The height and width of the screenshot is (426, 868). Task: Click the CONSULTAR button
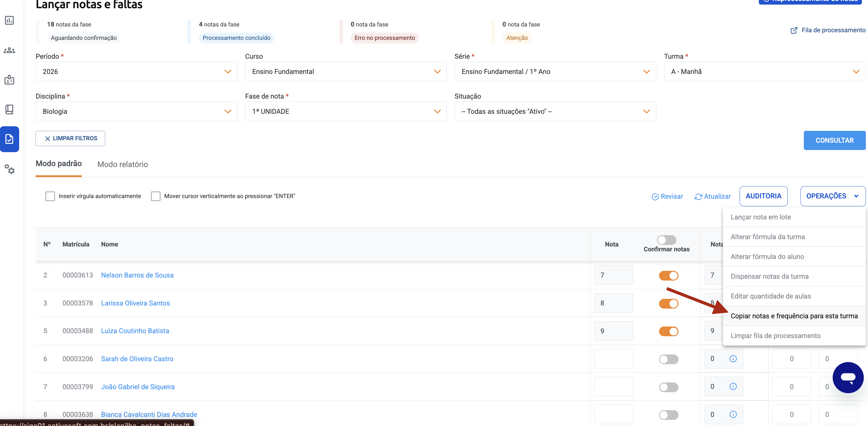click(x=834, y=141)
